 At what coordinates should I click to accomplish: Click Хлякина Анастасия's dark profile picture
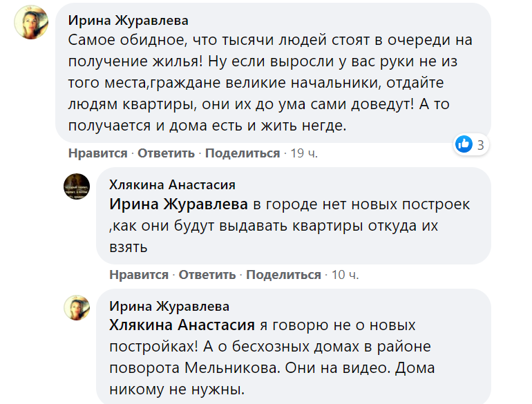(x=77, y=186)
